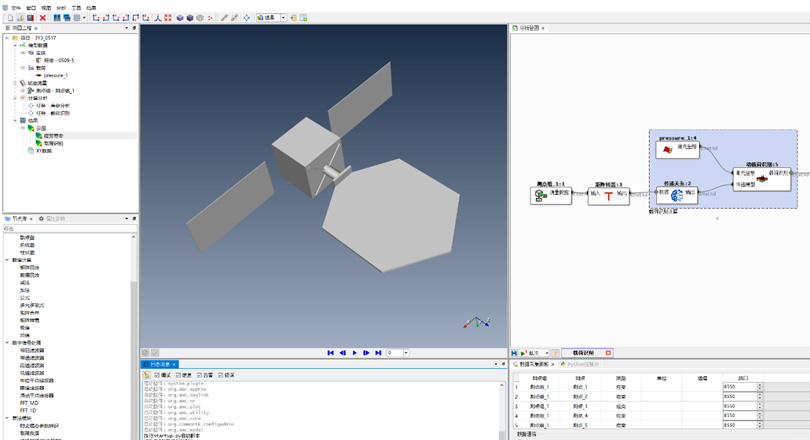The width and height of the screenshot is (810, 440).
Task: Click the new document toolbar icon
Action: (10, 18)
